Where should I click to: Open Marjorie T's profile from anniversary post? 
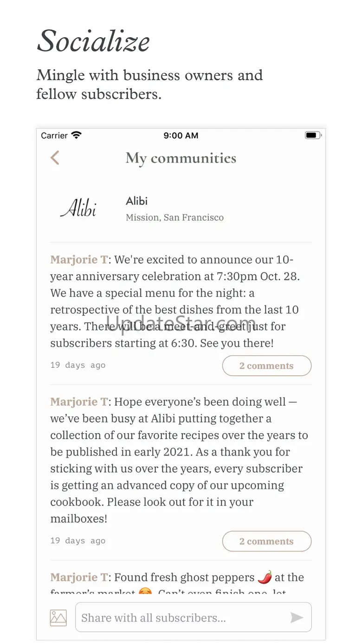[x=79, y=260]
